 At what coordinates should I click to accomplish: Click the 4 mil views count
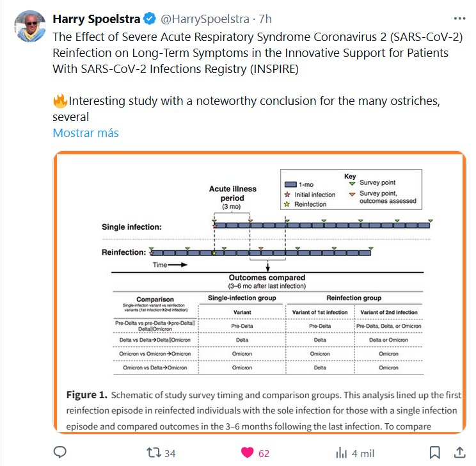[x=363, y=453]
